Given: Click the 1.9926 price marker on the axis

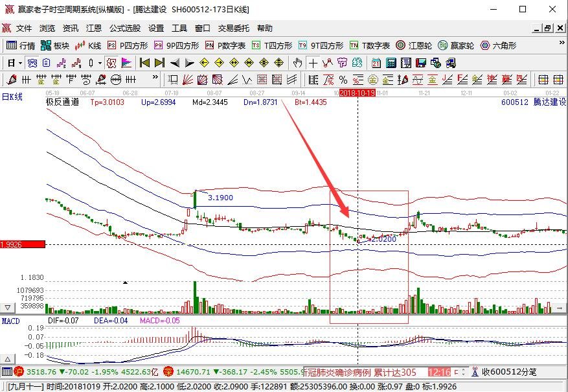Looking at the screenshot, I should click(23, 244).
